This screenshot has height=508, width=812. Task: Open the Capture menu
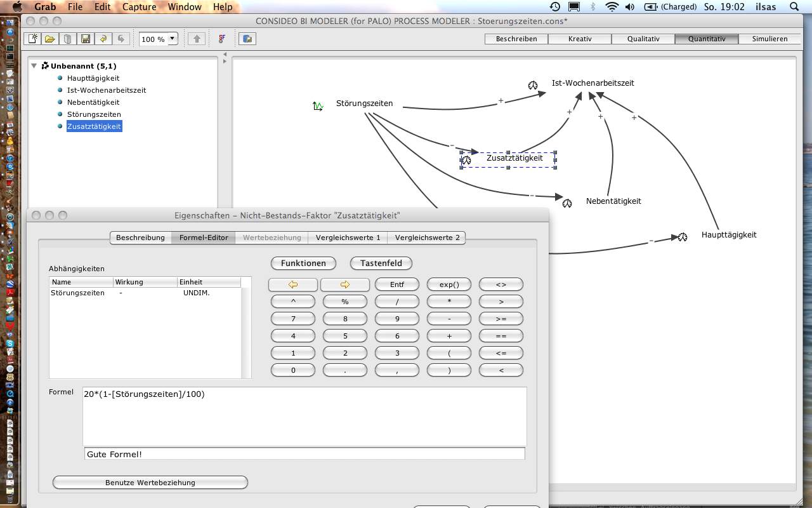[139, 7]
